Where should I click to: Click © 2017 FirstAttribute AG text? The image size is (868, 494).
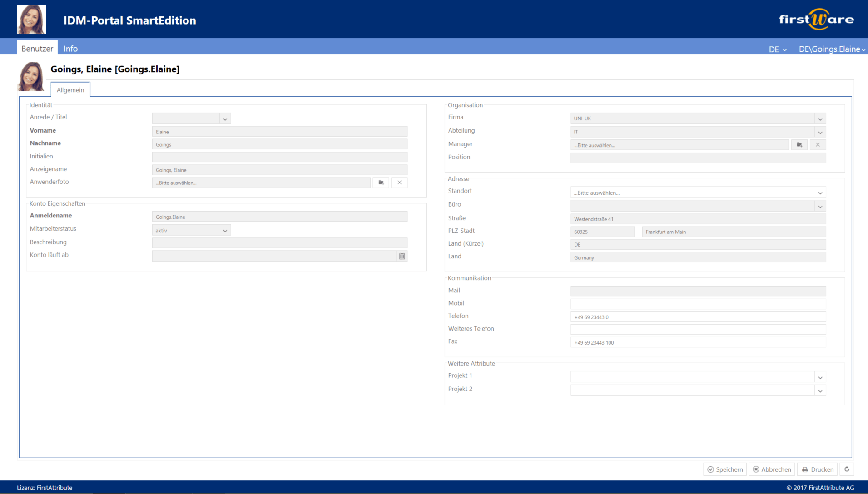[820, 488]
